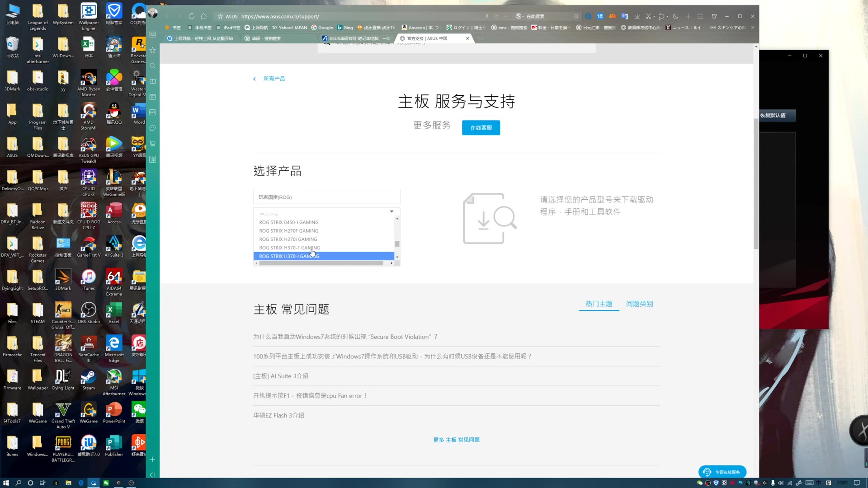Image resolution: width=868 pixels, height=488 pixels.
Task: Click 更多主板常见问题 more FAQ link
Action: [457, 440]
